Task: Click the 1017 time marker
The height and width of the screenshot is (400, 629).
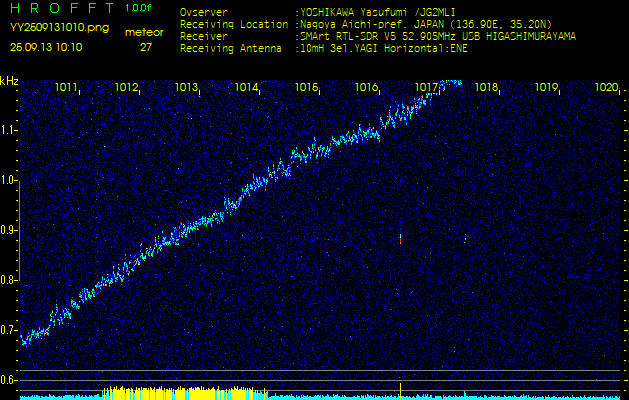Action: [427, 88]
